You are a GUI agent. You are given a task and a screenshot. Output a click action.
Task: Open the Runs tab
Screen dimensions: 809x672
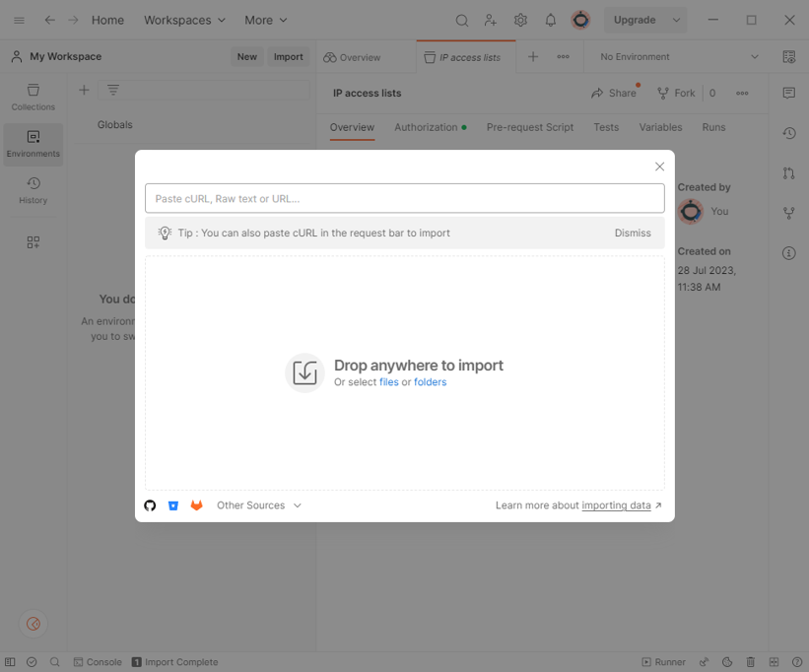[x=713, y=127]
